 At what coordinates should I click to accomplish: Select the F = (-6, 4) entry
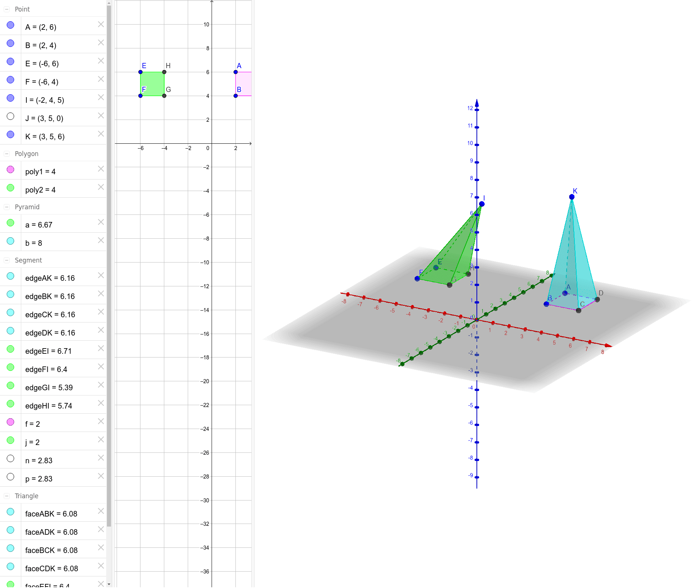point(53,80)
